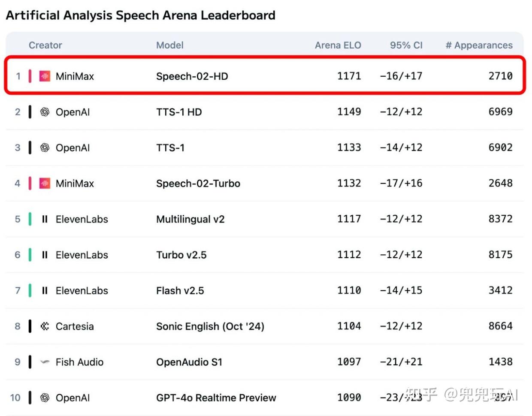This screenshot has width=532, height=416.
Task: Click the Fish Audio logo icon
Action: [45, 362]
